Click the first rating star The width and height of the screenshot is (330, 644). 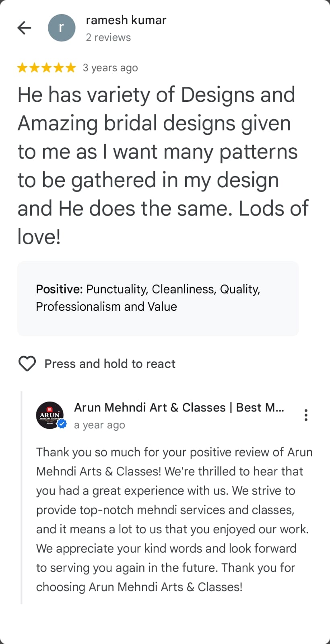[x=23, y=68]
